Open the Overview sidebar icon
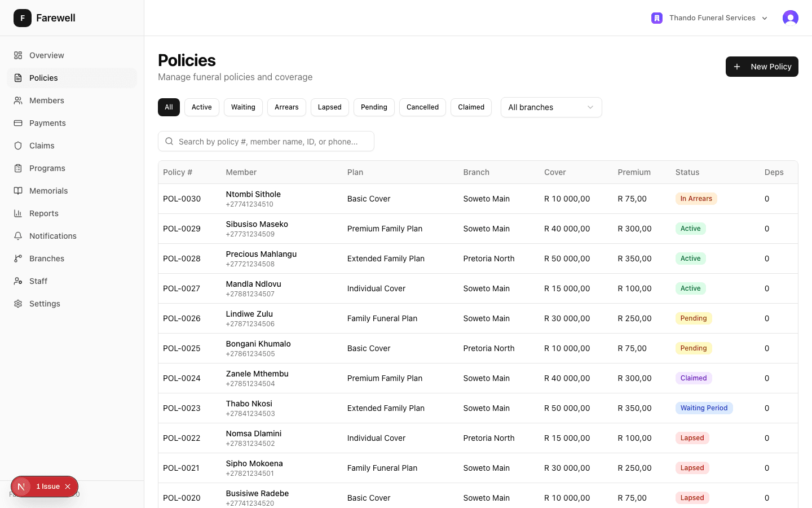Screen dimensions: 812x508 click(19, 55)
